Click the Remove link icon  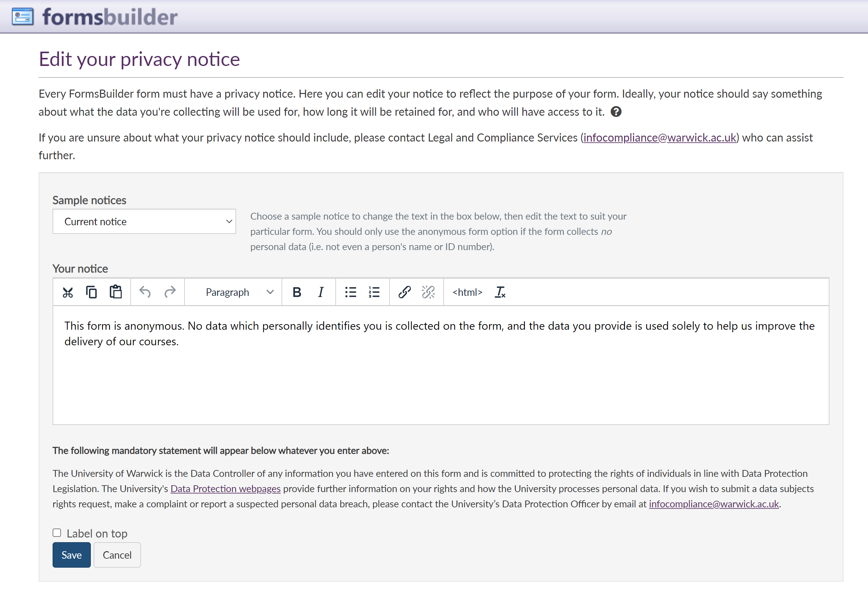pos(428,292)
